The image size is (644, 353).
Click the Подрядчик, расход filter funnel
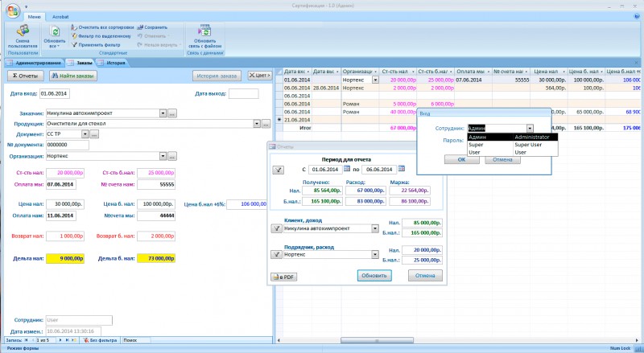pos(276,255)
